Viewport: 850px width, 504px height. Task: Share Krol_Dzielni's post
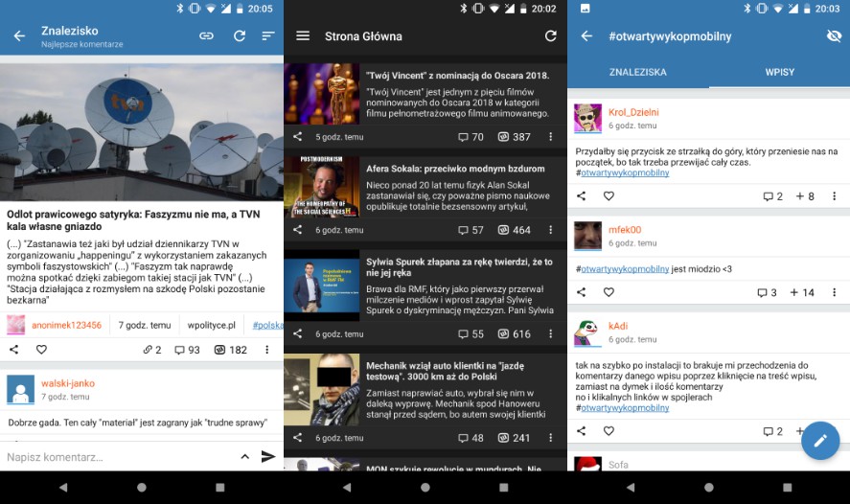click(x=581, y=196)
